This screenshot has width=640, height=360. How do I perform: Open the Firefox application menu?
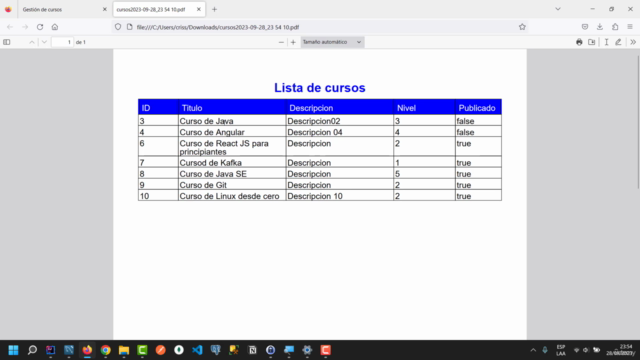click(x=630, y=27)
